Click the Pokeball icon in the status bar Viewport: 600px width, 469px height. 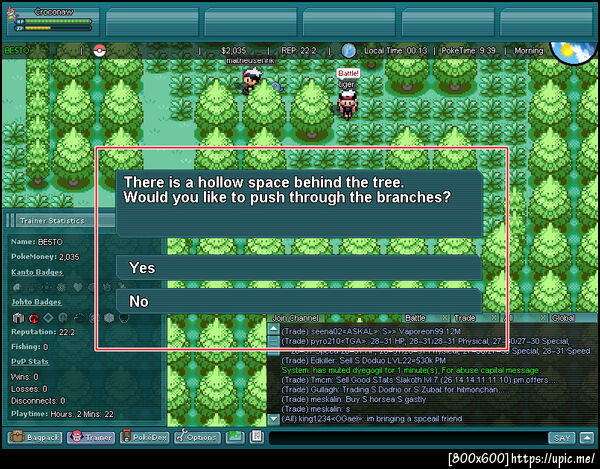coord(99,50)
